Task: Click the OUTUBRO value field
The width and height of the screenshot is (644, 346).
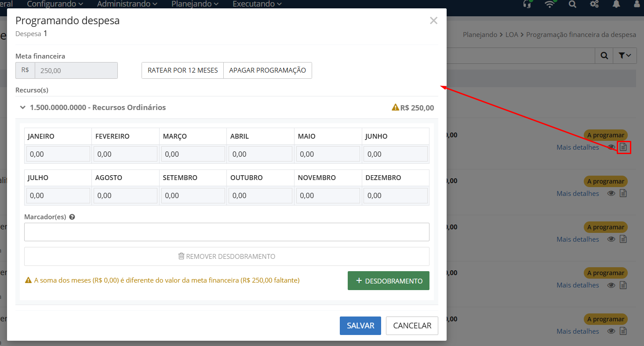Action: coord(261,195)
